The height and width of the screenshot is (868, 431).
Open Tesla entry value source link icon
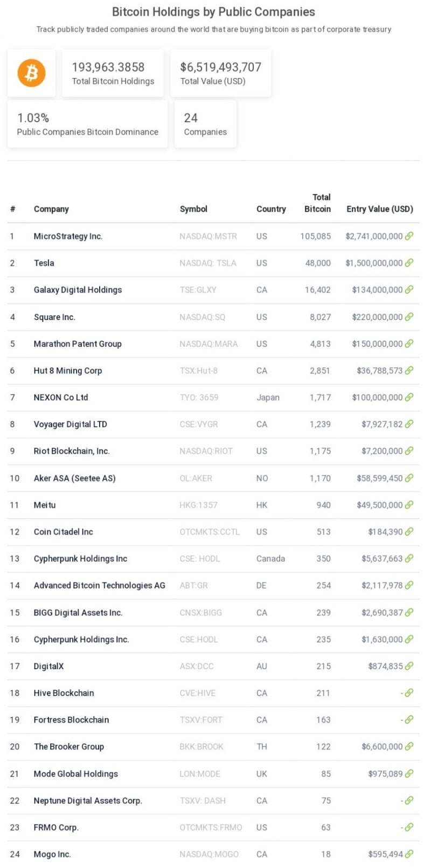coord(409,263)
